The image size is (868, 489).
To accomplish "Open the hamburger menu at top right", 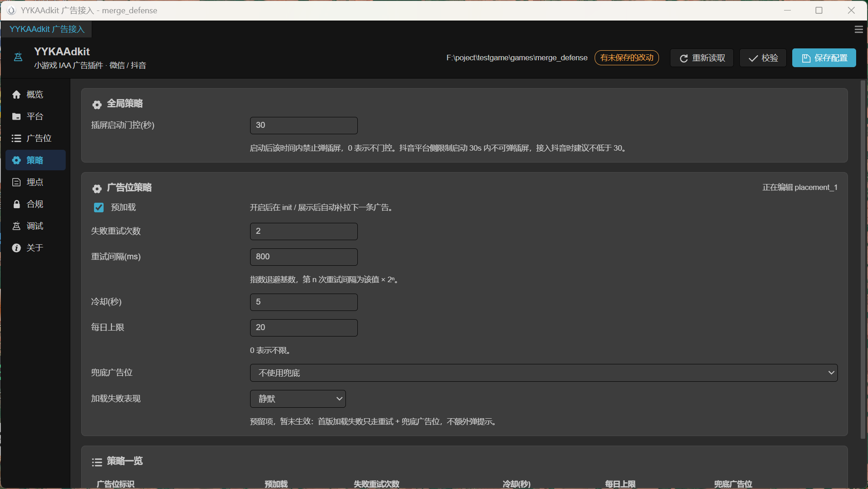I will pyautogui.click(x=858, y=29).
